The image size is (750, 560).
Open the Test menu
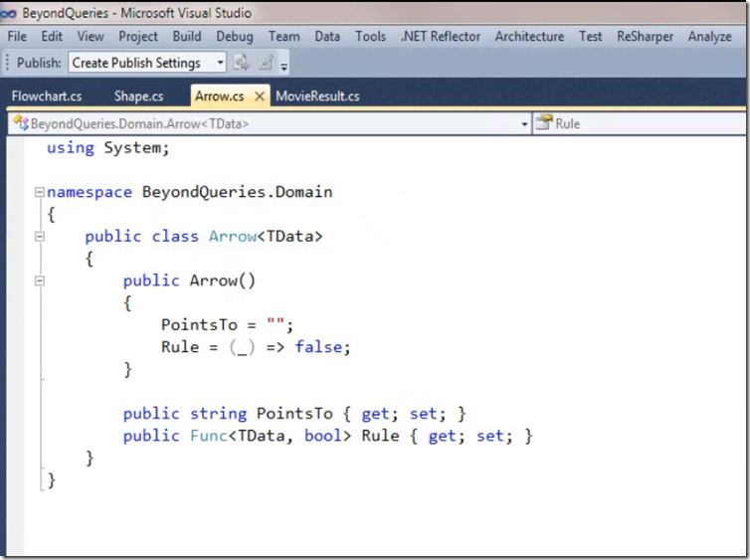pos(590,37)
